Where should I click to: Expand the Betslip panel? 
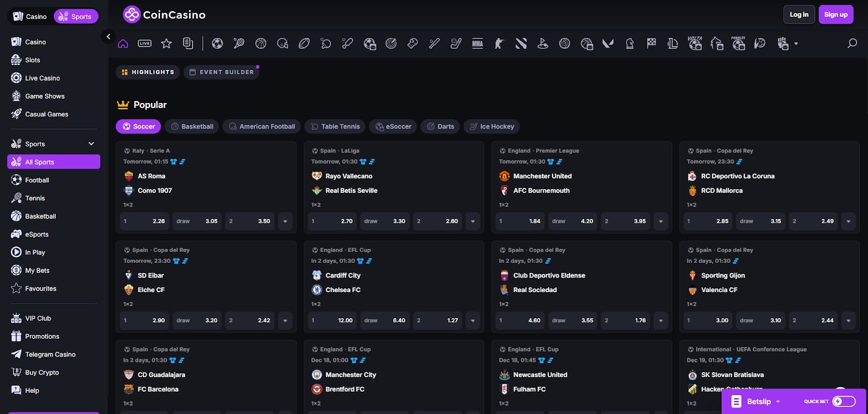click(x=758, y=402)
